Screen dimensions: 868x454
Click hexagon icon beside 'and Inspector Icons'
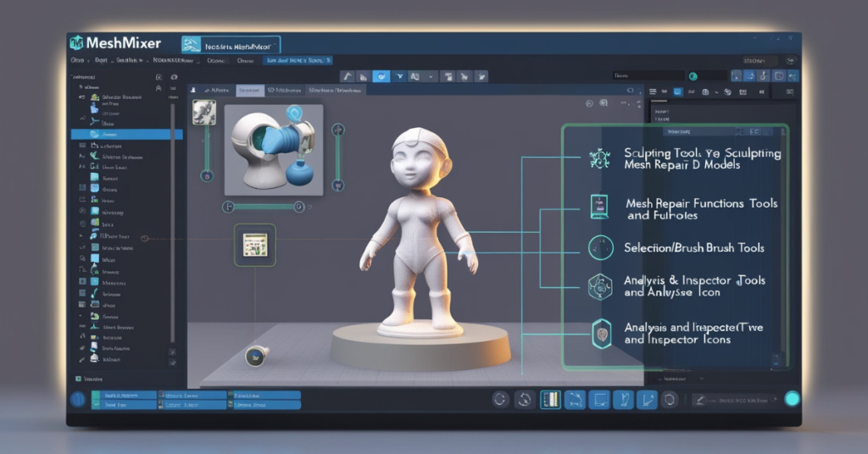pyautogui.click(x=602, y=334)
